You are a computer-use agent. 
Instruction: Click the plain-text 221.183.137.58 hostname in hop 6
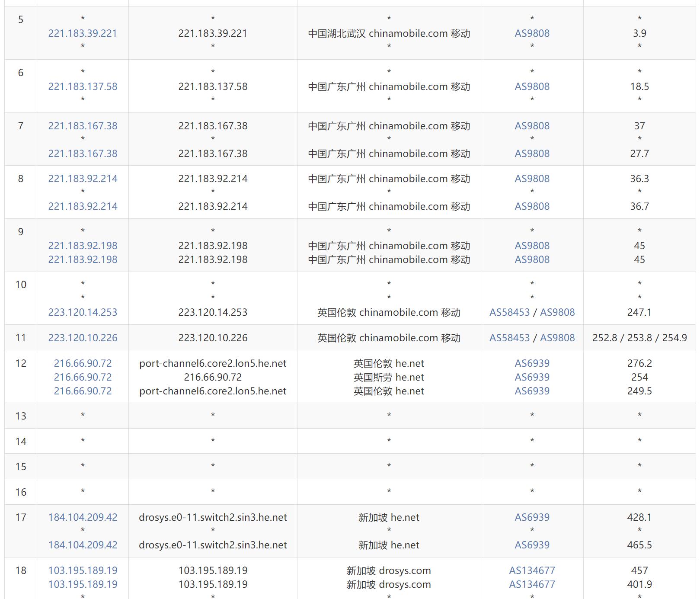[x=213, y=86]
